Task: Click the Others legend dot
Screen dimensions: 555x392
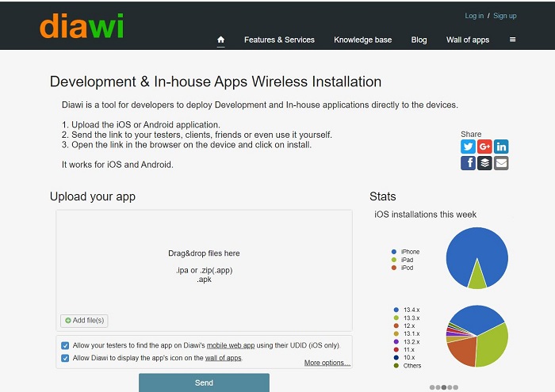Action: (x=396, y=366)
